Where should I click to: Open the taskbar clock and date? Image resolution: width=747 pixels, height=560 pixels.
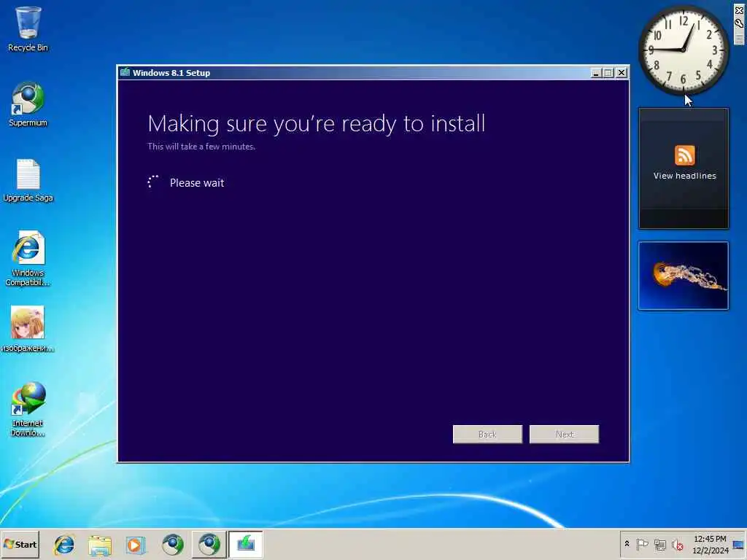711,544
